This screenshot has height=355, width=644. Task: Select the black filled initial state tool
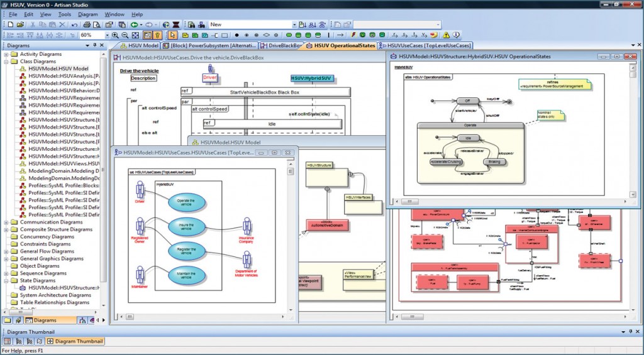click(x=236, y=35)
